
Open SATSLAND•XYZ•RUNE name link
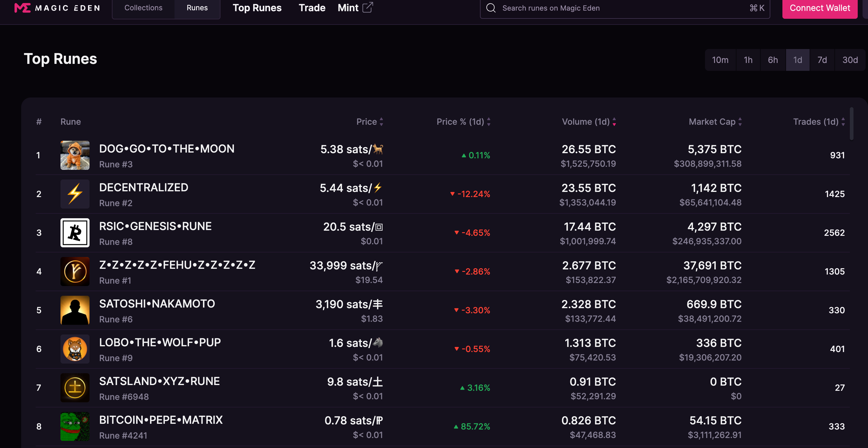(159, 381)
